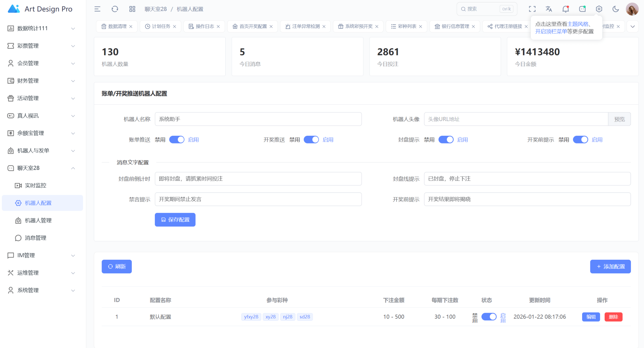Click the 保存配置 button
The image size is (644, 348).
[175, 220]
